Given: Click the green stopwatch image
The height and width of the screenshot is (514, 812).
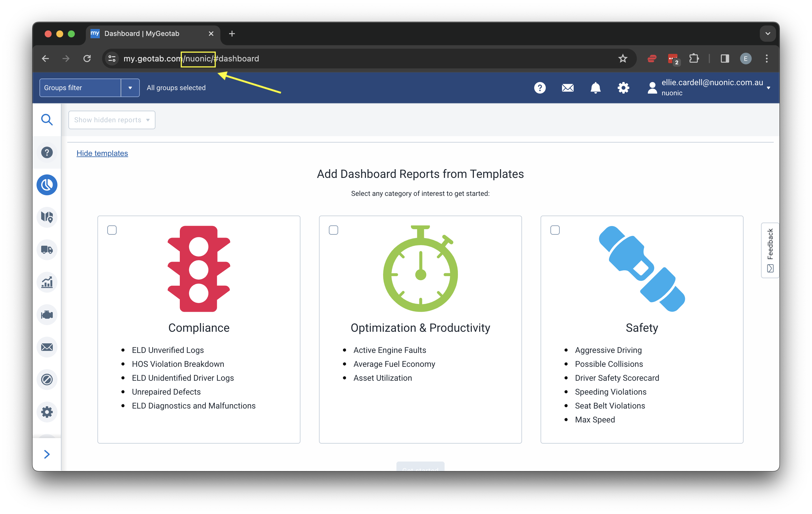Looking at the screenshot, I should coord(420,269).
